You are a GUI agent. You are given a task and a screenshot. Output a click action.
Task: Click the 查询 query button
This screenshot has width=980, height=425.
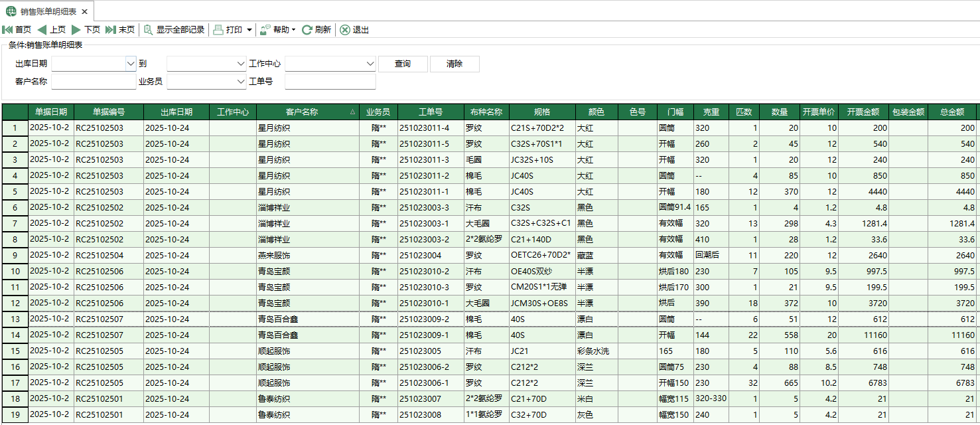click(x=403, y=64)
